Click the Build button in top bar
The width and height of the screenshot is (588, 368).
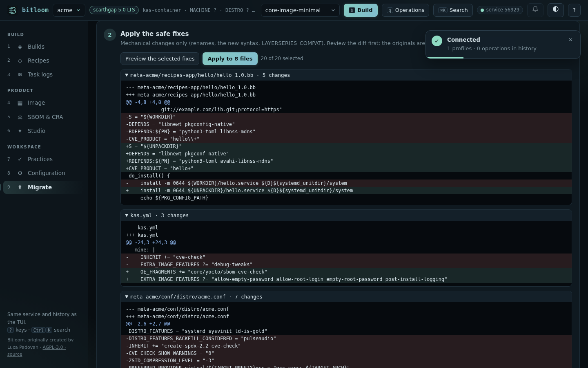click(361, 10)
